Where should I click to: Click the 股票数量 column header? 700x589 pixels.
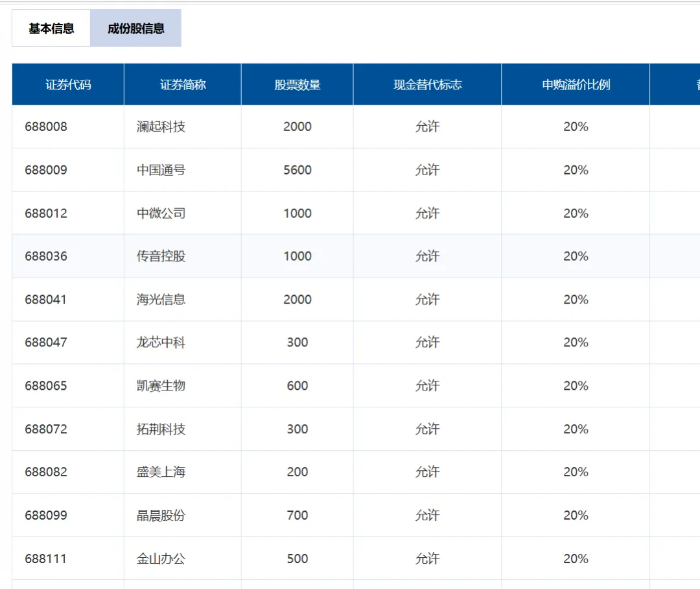(297, 84)
